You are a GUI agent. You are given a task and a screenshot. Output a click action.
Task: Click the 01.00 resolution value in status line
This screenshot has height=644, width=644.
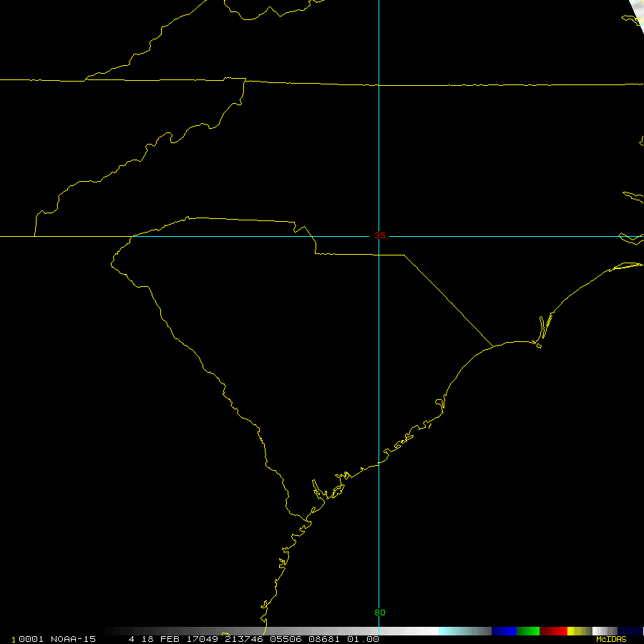(x=364, y=639)
